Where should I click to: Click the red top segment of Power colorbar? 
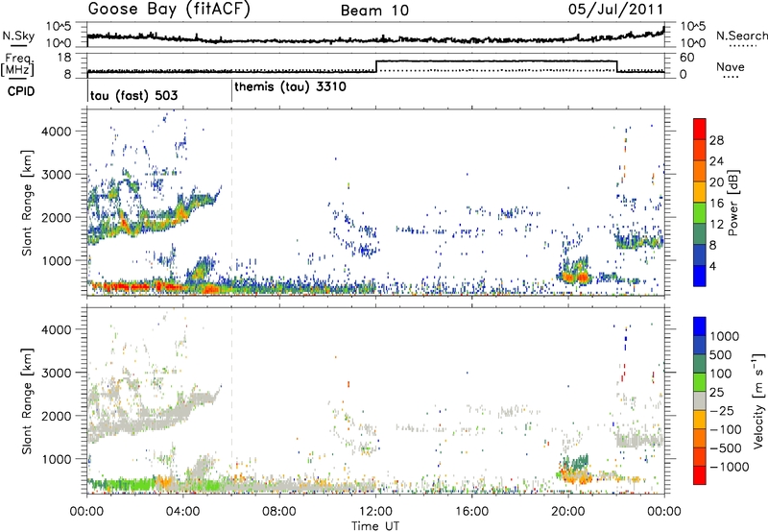tap(700, 129)
